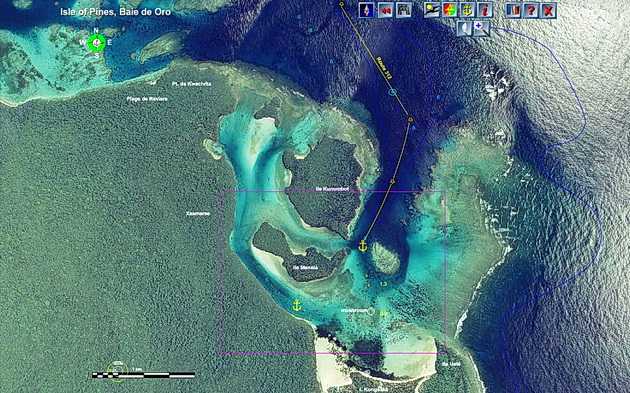The image size is (630, 393).
Task: Select the top waypoint of the route
Action: 342,4
